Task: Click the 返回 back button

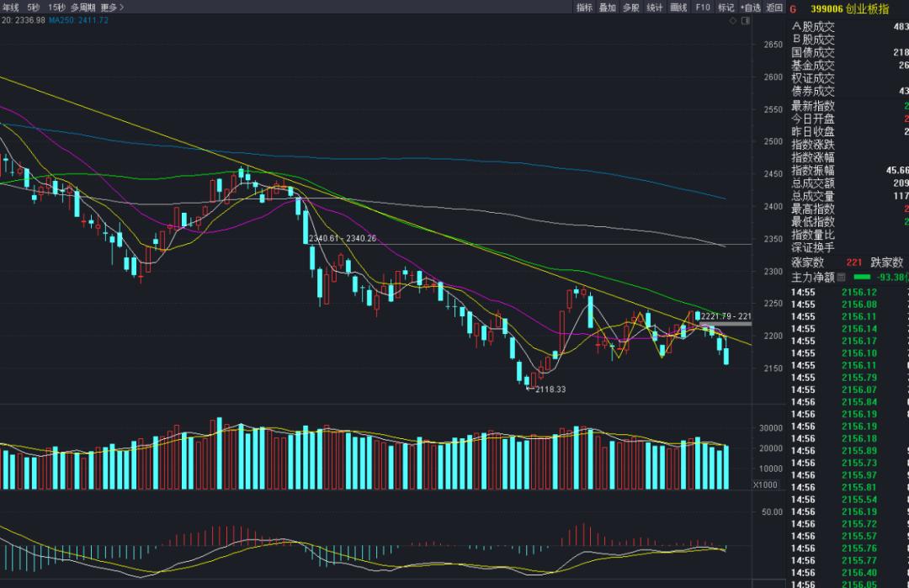Action: [x=774, y=8]
